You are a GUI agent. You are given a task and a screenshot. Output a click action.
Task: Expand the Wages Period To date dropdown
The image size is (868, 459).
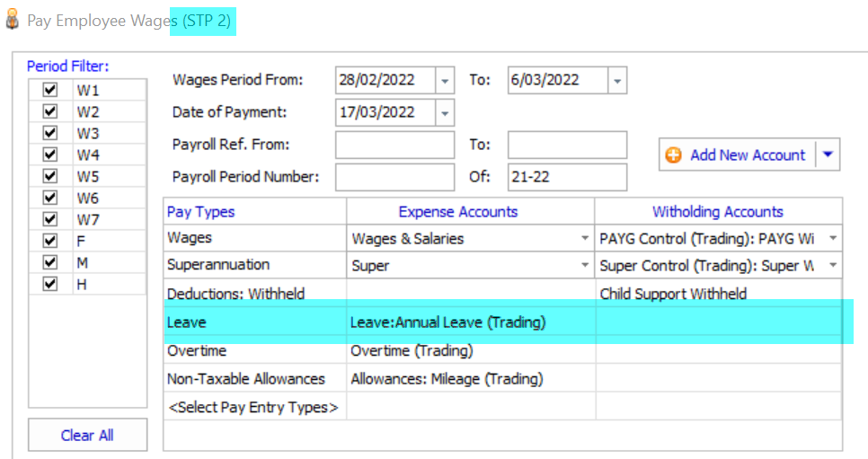click(x=616, y=80)
